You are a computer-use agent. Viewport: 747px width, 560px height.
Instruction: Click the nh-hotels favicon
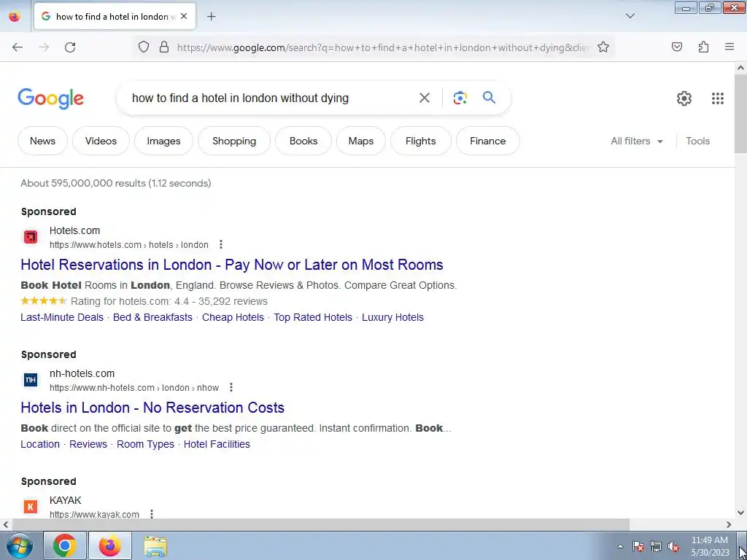coord(31,380)
